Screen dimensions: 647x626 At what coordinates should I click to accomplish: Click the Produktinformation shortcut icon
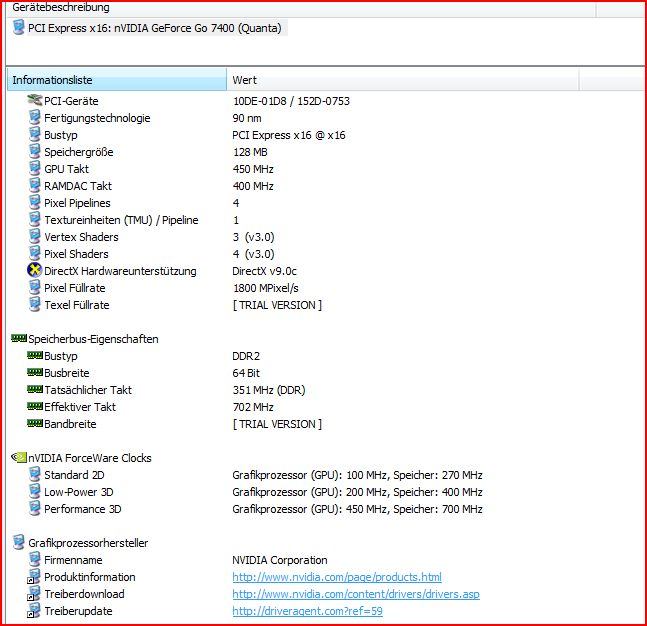coord(34,576)
